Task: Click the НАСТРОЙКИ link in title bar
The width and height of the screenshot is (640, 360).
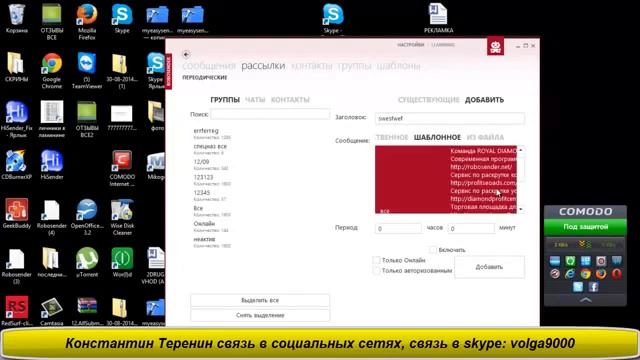Action: 411,45
